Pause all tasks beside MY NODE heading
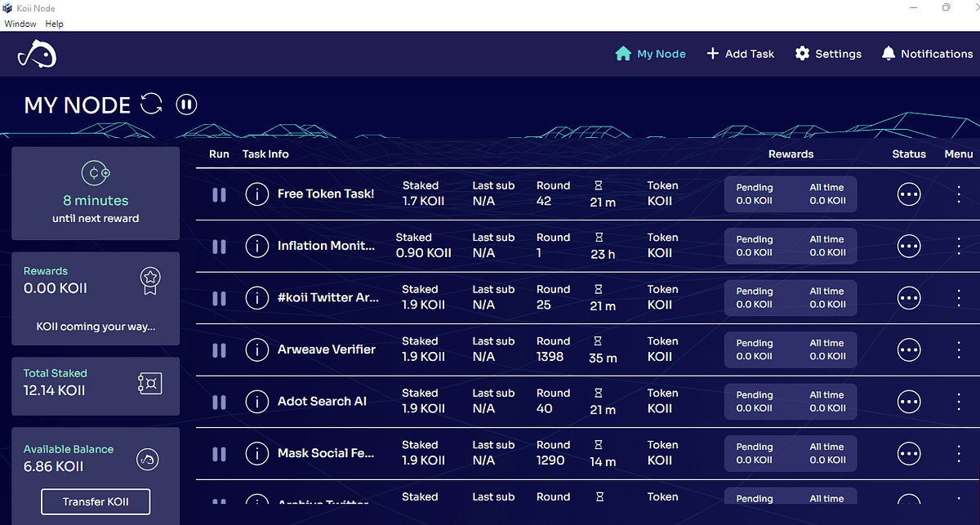The height and width of the screenshot is (525, 980). tap(187, 105)
